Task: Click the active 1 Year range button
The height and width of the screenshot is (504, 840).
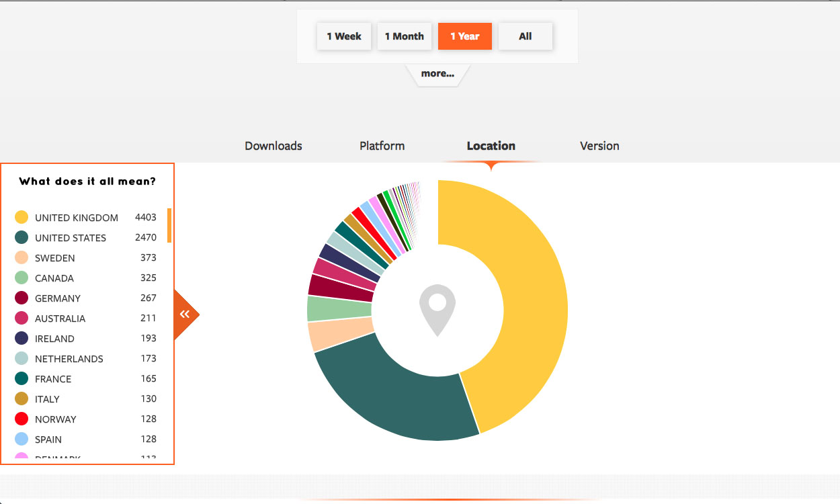Action: [465, 36]
